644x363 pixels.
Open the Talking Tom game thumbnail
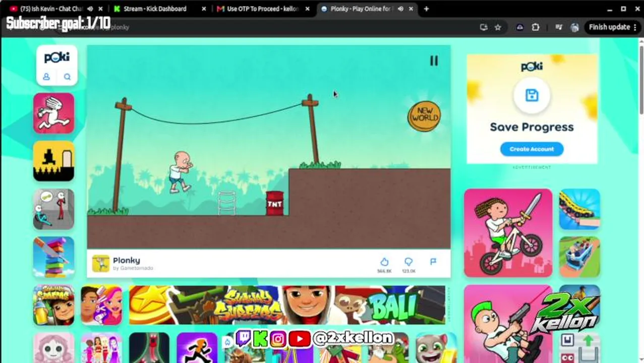[436, 348]
